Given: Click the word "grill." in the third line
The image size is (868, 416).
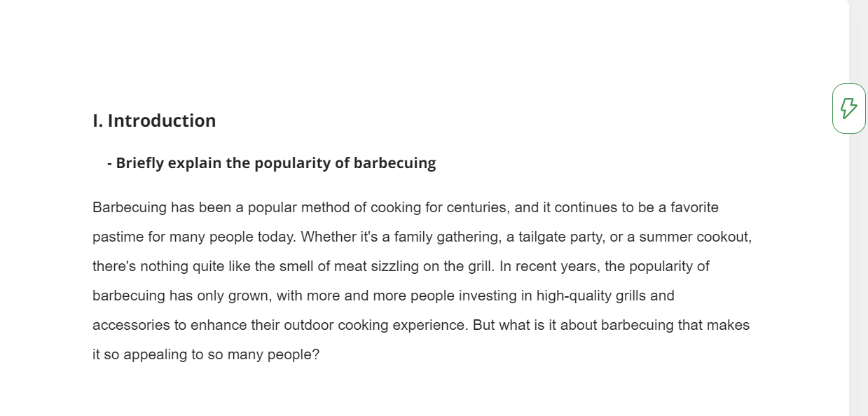Looking at the screenshot, I should click(481, 267).
